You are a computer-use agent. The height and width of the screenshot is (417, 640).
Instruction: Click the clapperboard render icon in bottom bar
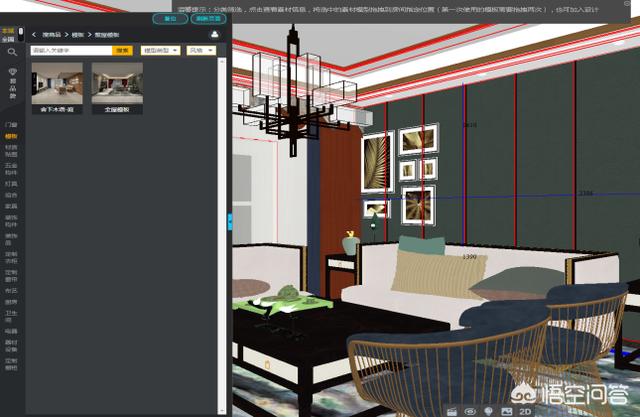coord(451,410)
